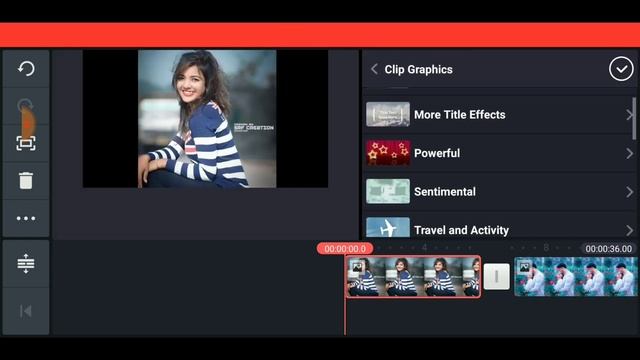Open Travel and Activity category
The width and height of the screenshot is (640, 360).
500,227
